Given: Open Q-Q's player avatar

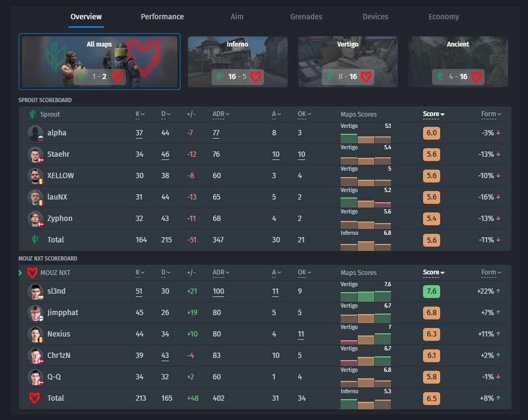Looking at the screenshot, I should [x=35, y=377].
